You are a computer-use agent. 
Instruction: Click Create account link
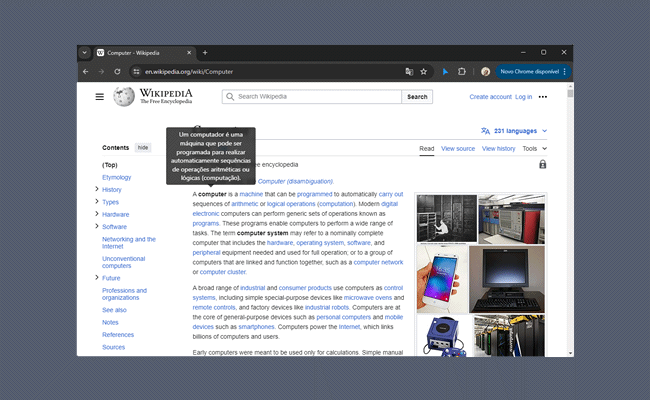coord(490,97)
